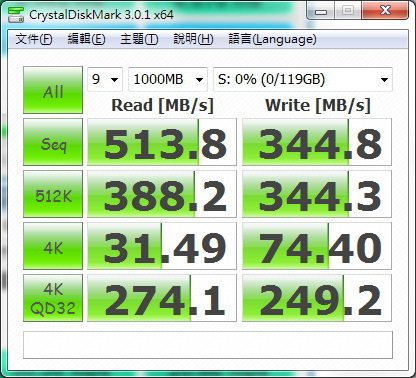Start the Seq sequential test

click(53, 142)
